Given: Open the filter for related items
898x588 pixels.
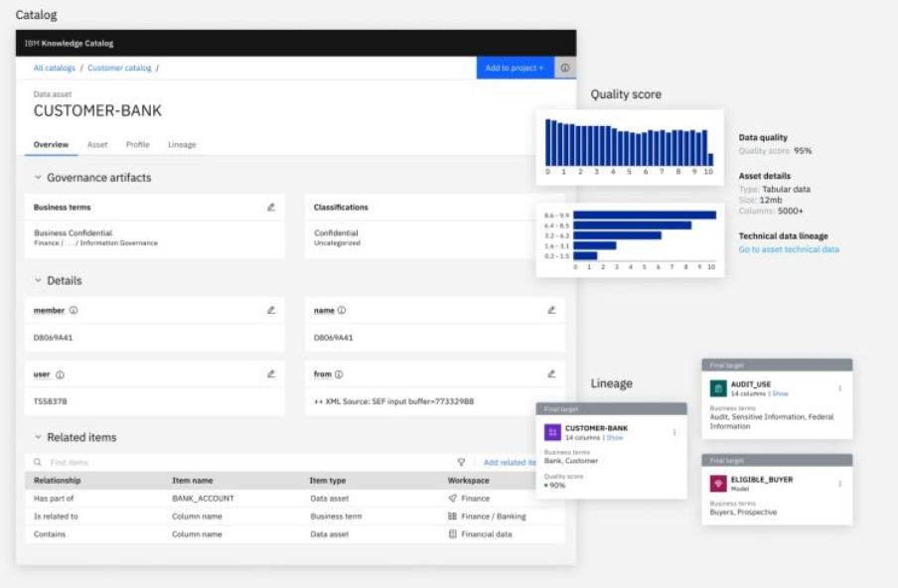Looking at the screenshot, I should [x=461, y=462].
